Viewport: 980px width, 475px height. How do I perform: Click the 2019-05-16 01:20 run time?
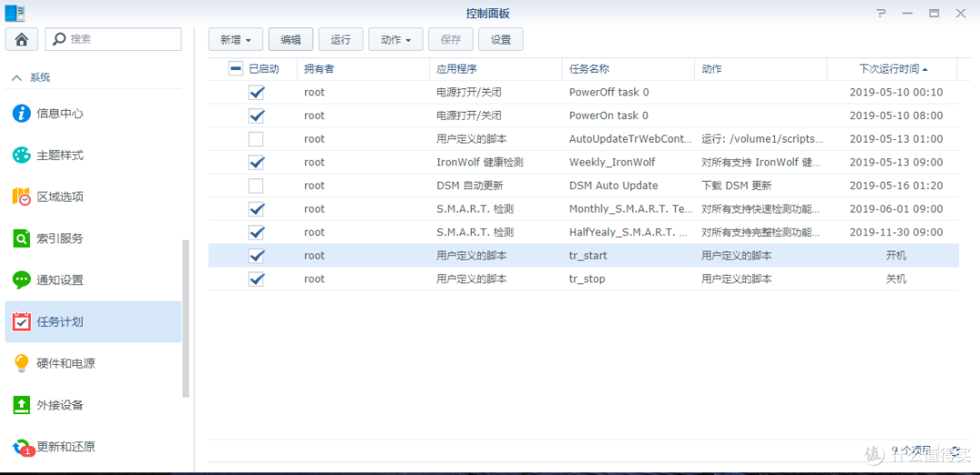897,186
